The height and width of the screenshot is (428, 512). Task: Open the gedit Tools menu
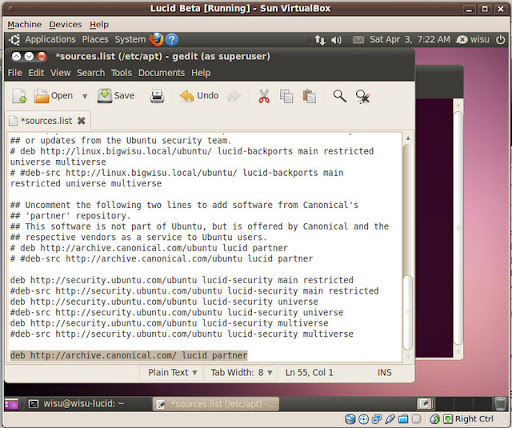pos(121,73)
